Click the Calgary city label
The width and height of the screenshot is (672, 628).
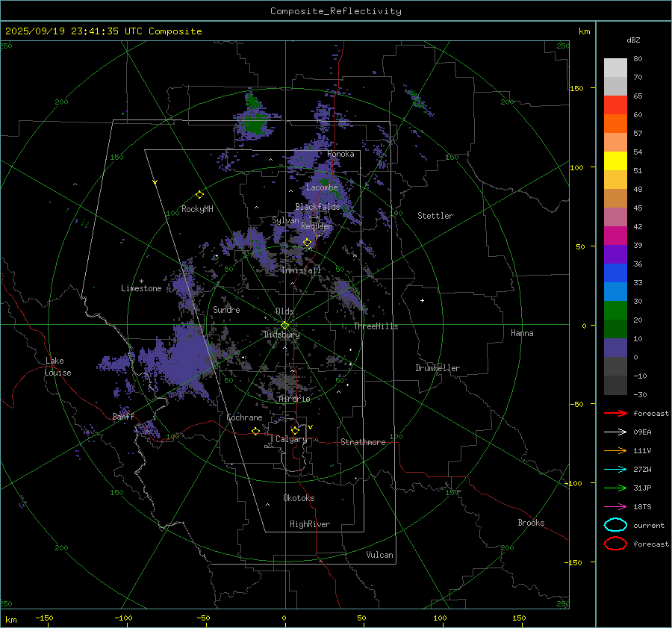(x=291, y=440)
